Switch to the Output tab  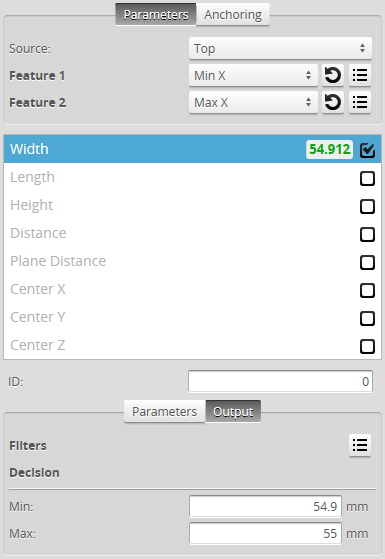tap(233, 411)
